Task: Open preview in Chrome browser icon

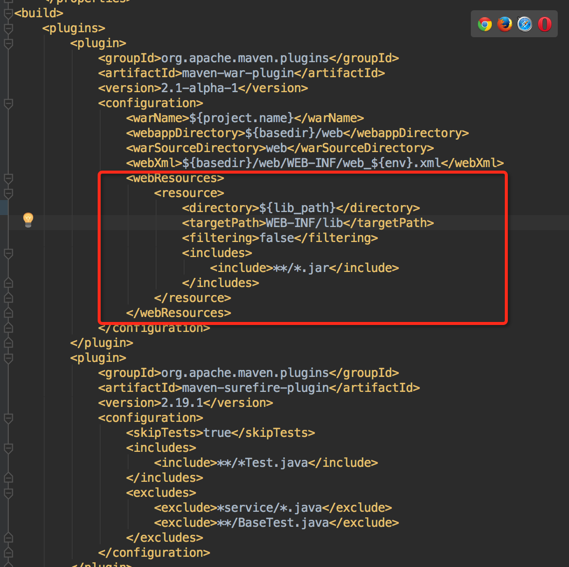Action: click(x=484, y=24)
